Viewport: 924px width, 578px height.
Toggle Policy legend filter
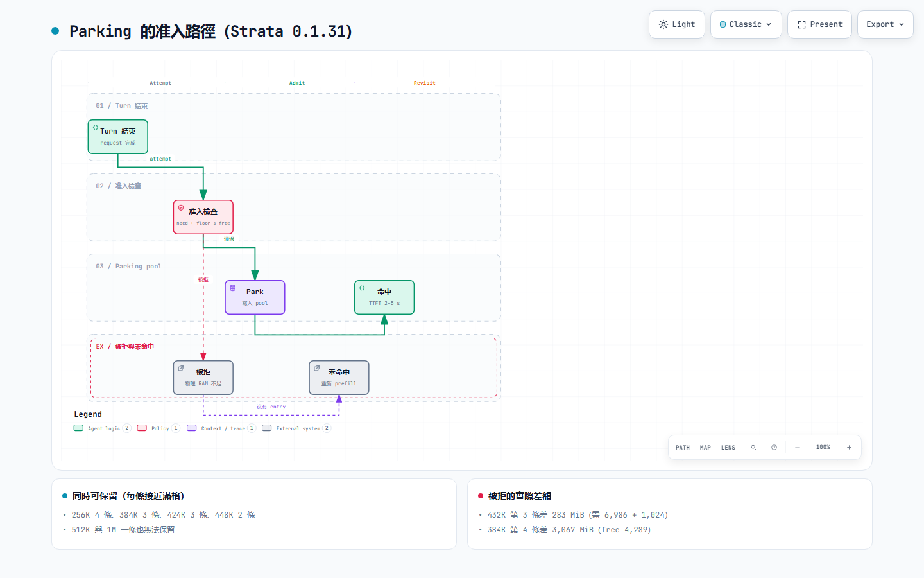pyautogui.click(x=158, y=428)
